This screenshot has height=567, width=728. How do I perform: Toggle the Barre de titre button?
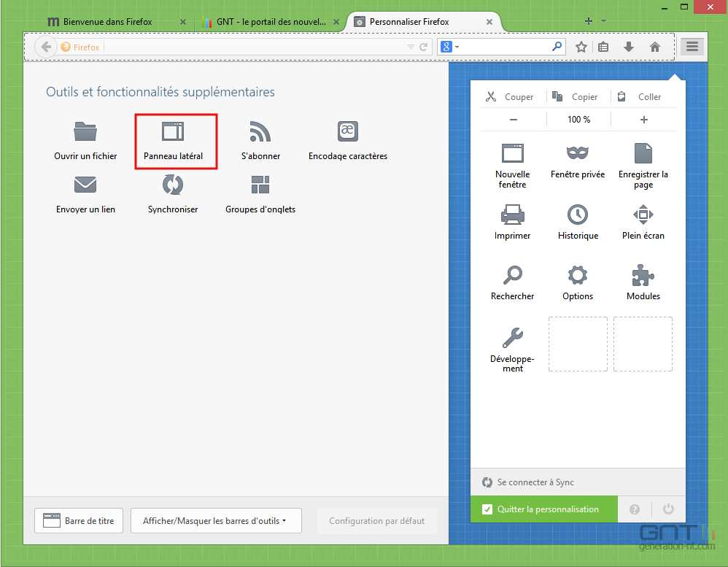pos(79,520)
